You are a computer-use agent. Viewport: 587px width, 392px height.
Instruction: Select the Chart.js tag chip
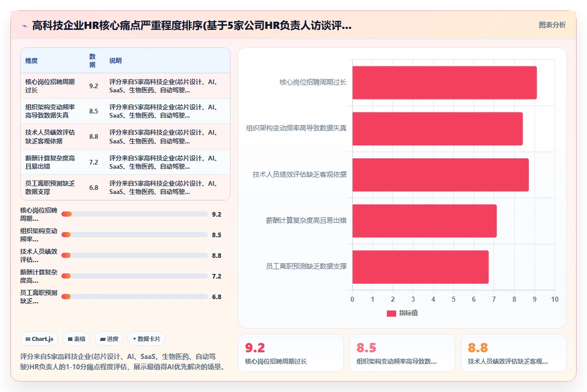(39, 339)
